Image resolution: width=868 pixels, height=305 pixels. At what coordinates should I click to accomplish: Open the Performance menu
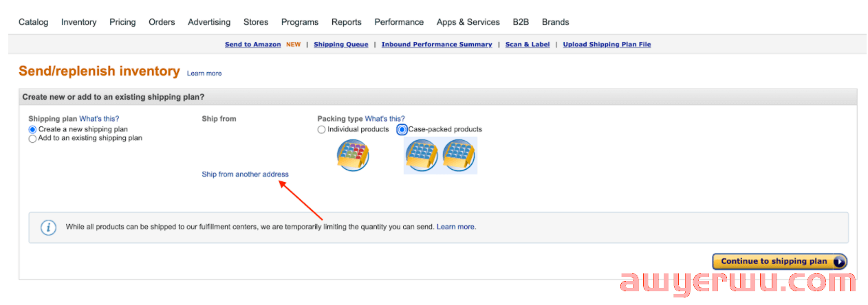click(x=399, y=22)
